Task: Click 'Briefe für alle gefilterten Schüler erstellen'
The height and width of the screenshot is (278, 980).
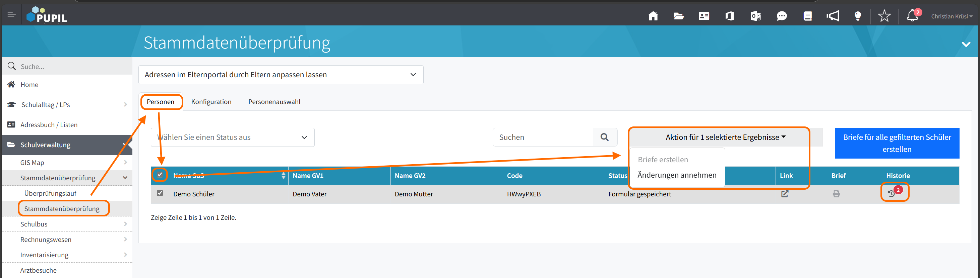Action: pyautogui.click(x=896, y=143)
